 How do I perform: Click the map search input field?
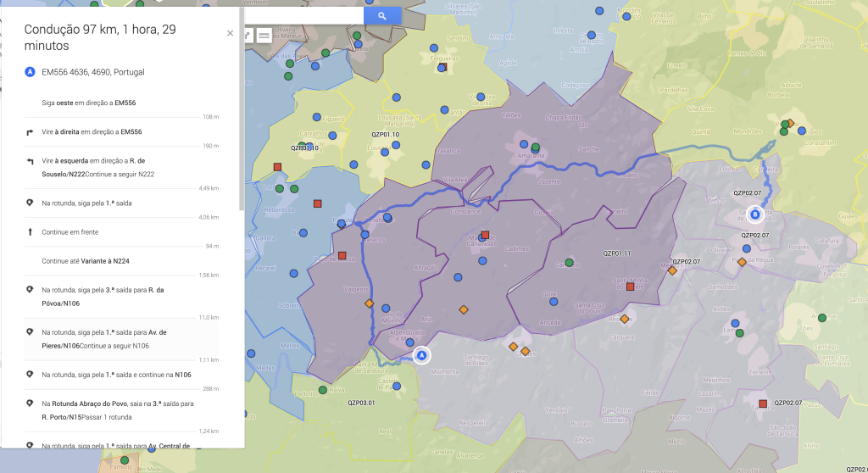303,15
